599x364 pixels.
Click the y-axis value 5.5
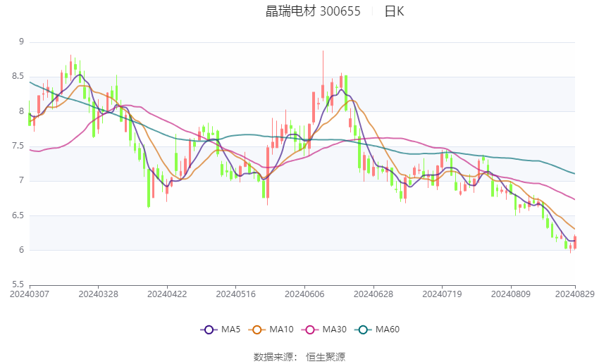[x=18, y=284]
